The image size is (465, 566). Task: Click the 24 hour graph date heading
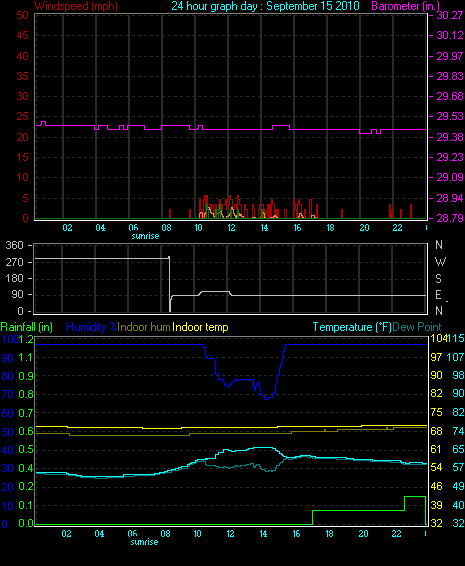[265, 6]
